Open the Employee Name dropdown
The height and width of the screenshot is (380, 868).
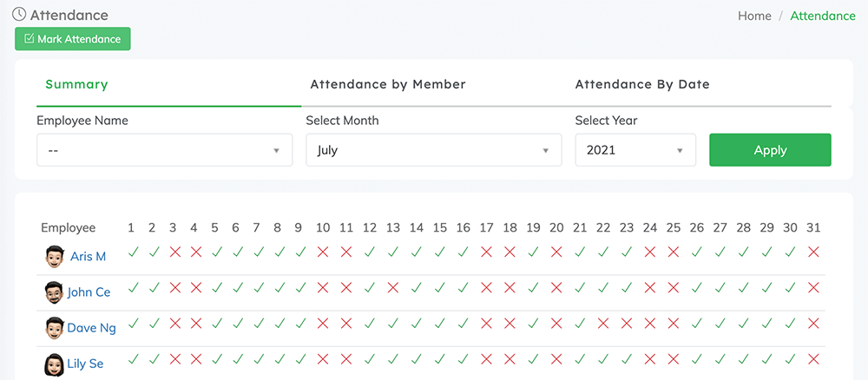click(x=164, y=150)
